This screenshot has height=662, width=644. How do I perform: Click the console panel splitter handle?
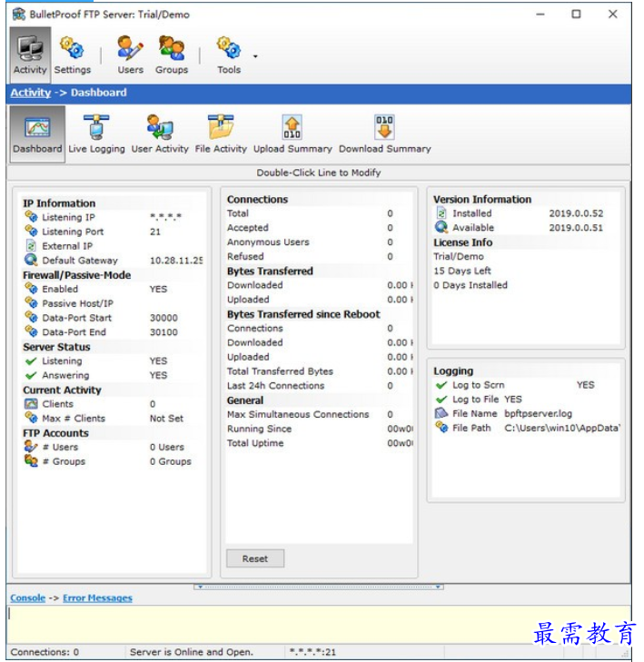pos(319,587)
